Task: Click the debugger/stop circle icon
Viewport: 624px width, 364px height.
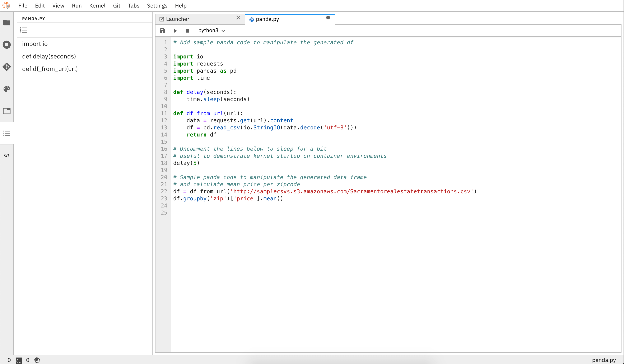Action: (x=6, y=44)
